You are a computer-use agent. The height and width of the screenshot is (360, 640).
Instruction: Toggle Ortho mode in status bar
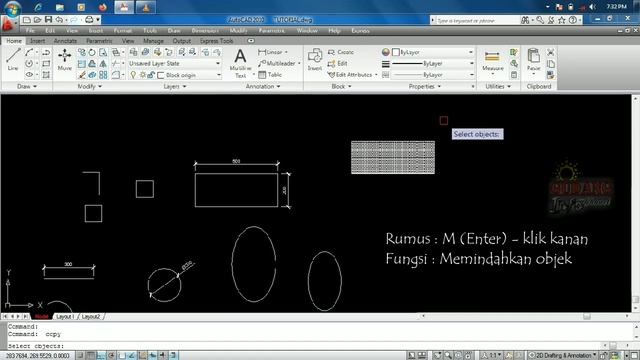pyautogui.click(x=101, y=356)
